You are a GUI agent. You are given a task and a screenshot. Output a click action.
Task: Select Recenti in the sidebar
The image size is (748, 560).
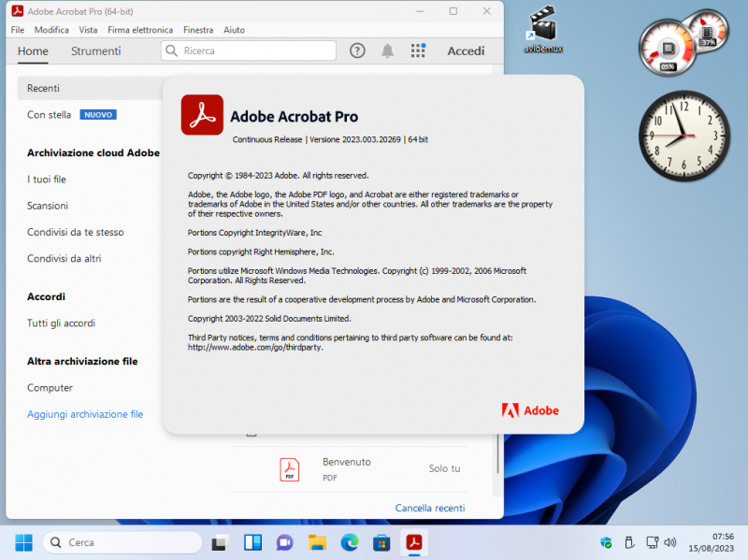[x=90, y=88]
